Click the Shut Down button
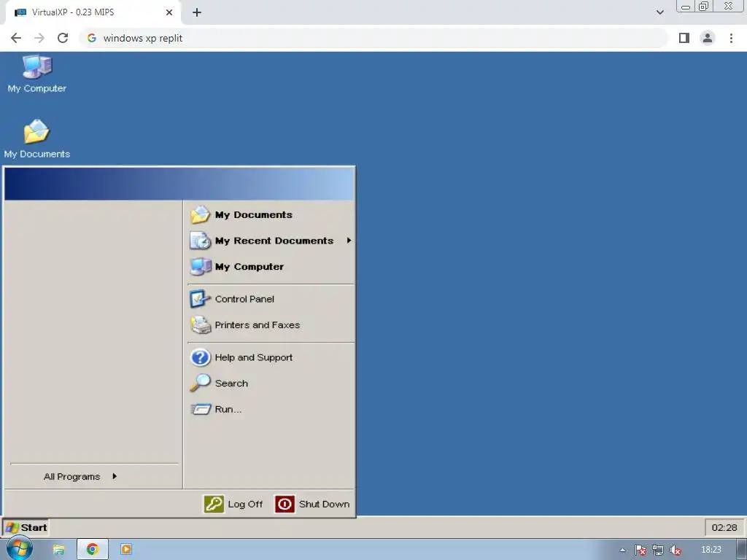 click(x=312, y=504)
